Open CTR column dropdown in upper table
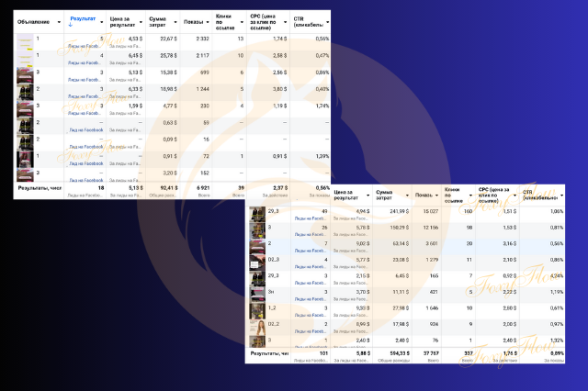 [x=328, y=22]
